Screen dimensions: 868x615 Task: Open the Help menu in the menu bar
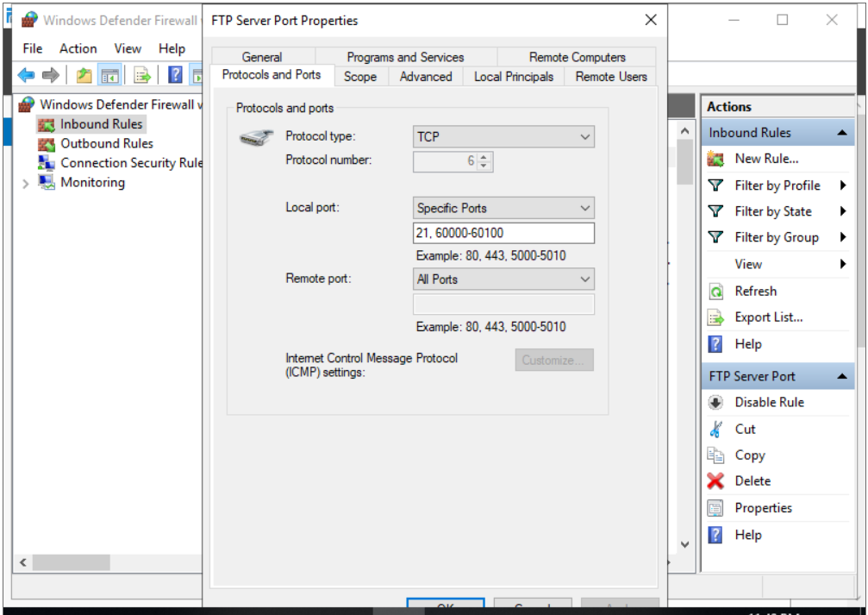point(172,49)
